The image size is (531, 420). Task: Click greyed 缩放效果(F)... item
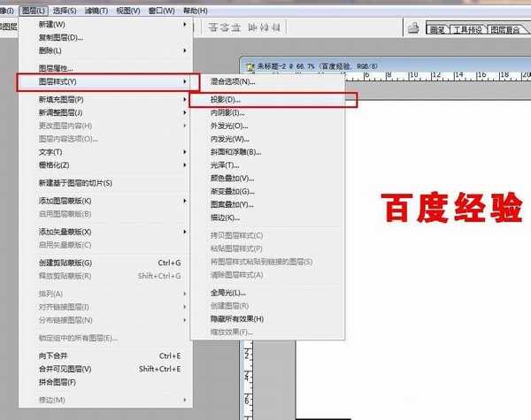point(267,332)
